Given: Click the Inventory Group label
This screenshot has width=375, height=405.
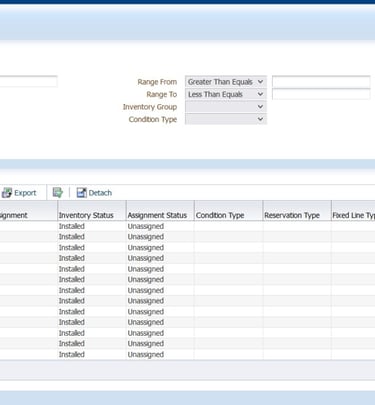Looking at the screenshot, I should (x=150, y=107).
